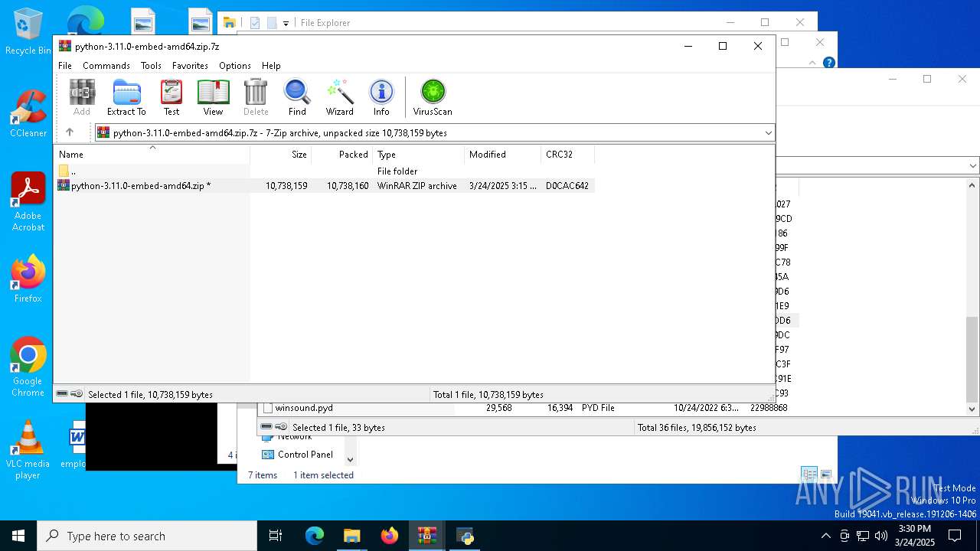
Task: Open VLC media player shortcut
Action: [x=28, y=450]
